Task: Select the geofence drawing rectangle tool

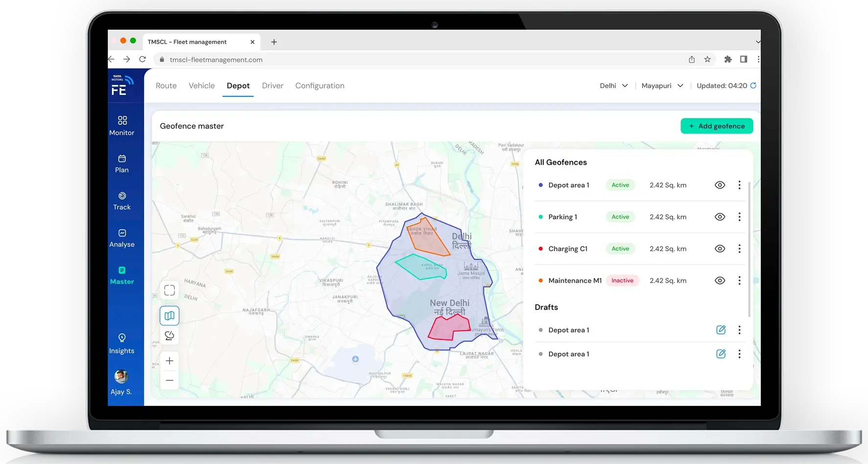Action: tap(169, 290)
